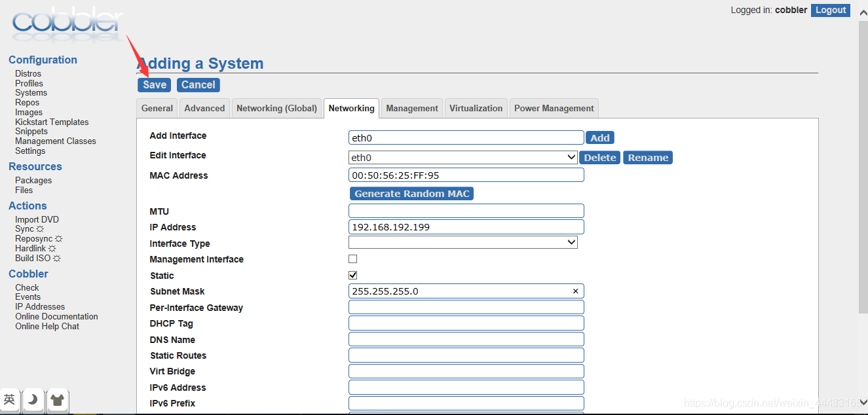Run the Reposync action
Image resolution: width=868 pixels, height=415 pixels.
(x=39, y=239)
